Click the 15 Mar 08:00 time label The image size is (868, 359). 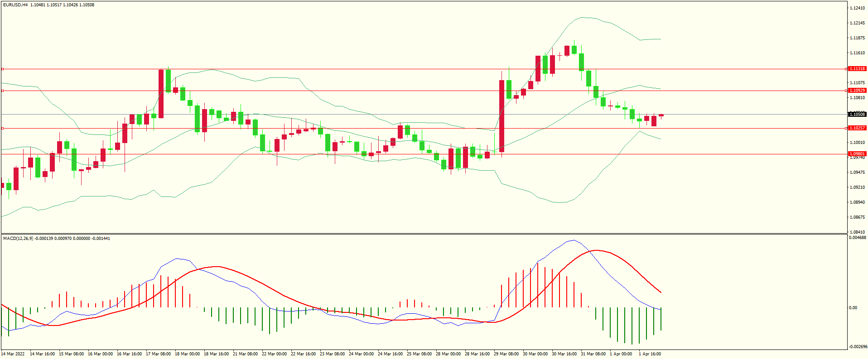click(x=72, y=354)
